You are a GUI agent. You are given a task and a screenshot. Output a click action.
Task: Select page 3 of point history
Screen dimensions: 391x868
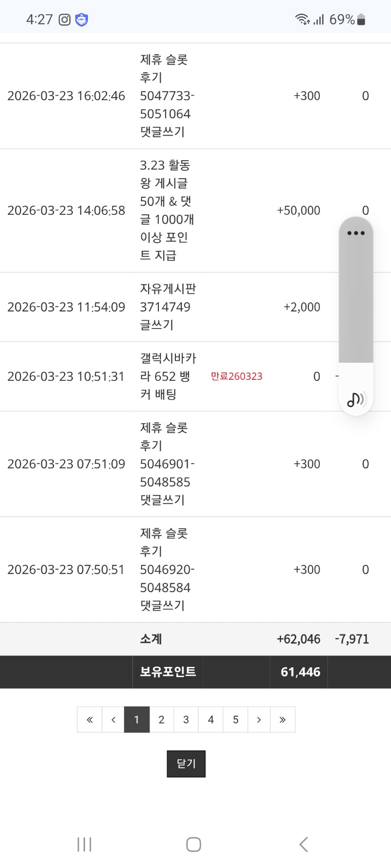(186, 720)
